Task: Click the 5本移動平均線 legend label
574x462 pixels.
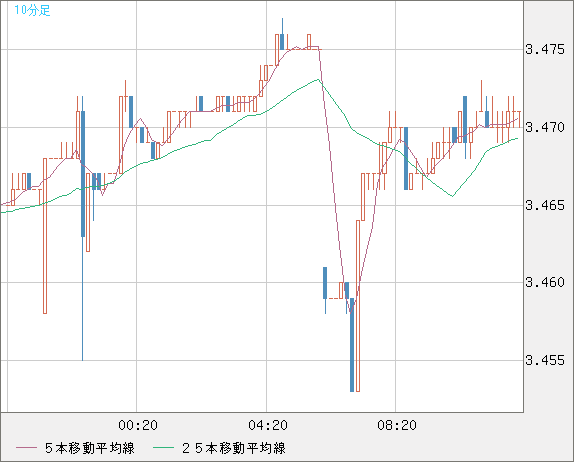Action: [90, 448]
